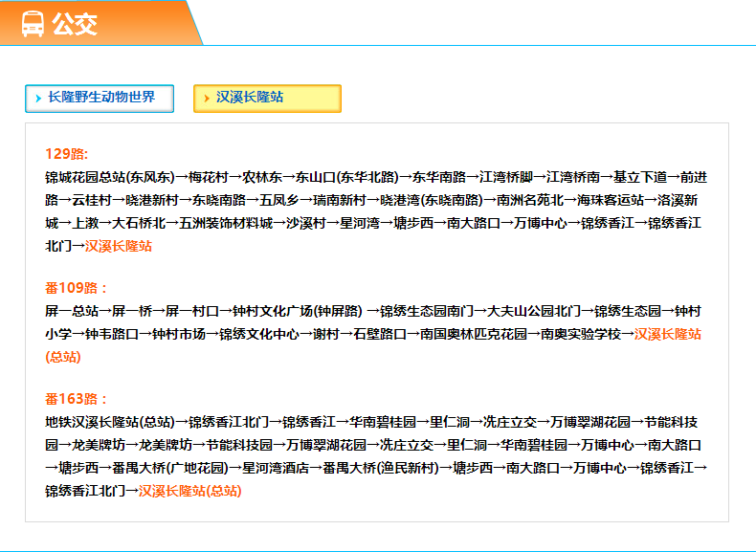
Task: Click the stop 基立下道
Action: click(640, 177)
